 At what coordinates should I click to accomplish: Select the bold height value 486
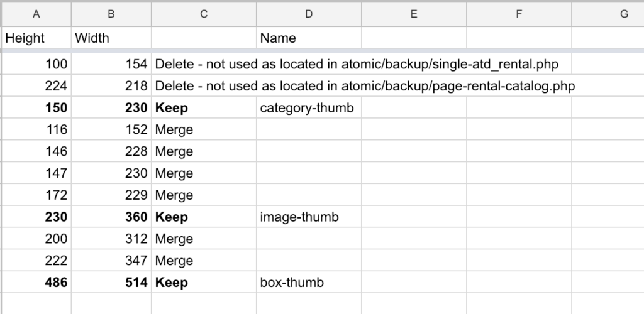36,282
